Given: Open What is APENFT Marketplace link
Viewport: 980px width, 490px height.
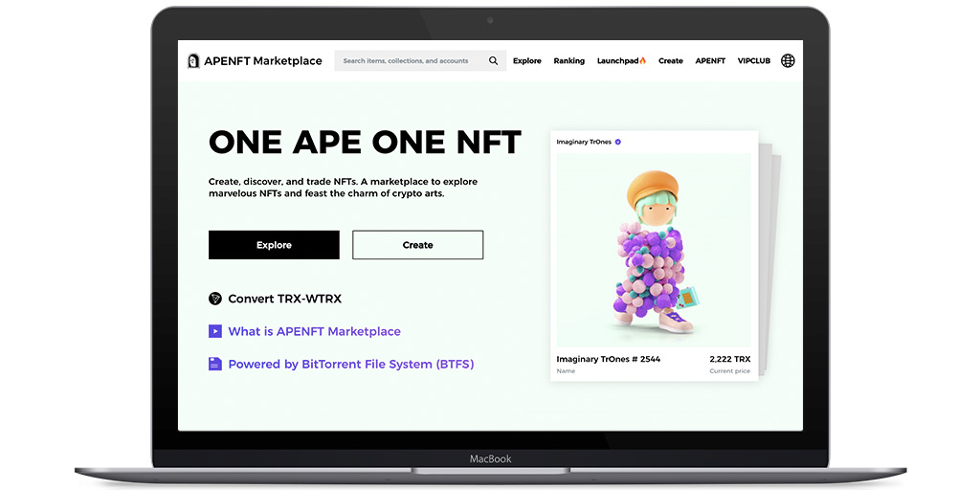Looking at the screenshot, I should (x=314, y=331).
